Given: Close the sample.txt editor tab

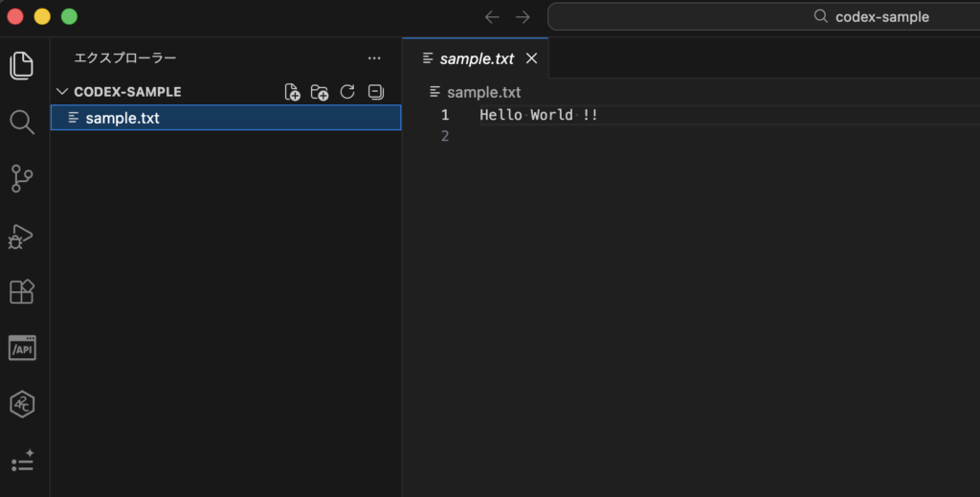Looking at the screenshot, I should coord(532,58).
